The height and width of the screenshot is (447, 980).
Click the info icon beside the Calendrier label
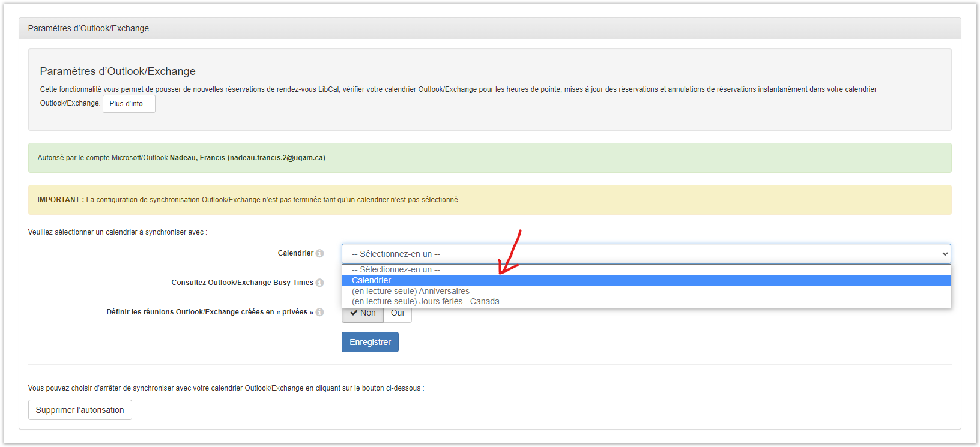[319, 253]
